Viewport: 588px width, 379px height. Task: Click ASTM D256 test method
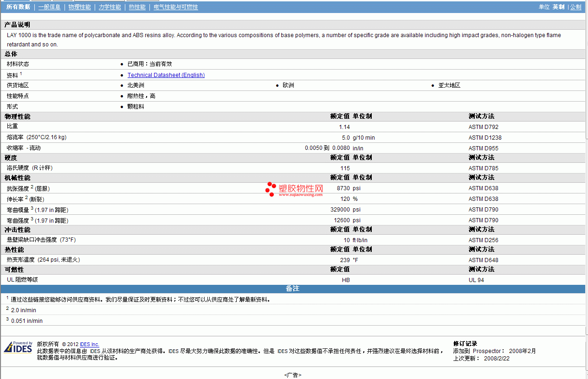[x=484, y=240]
